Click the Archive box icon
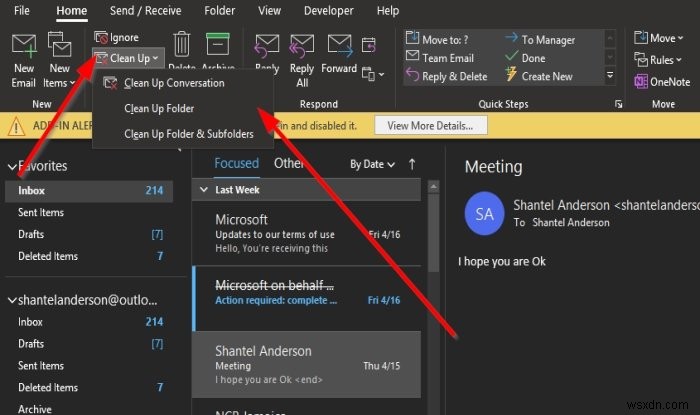This screenshot has height=415, width=700. [218, 45]
